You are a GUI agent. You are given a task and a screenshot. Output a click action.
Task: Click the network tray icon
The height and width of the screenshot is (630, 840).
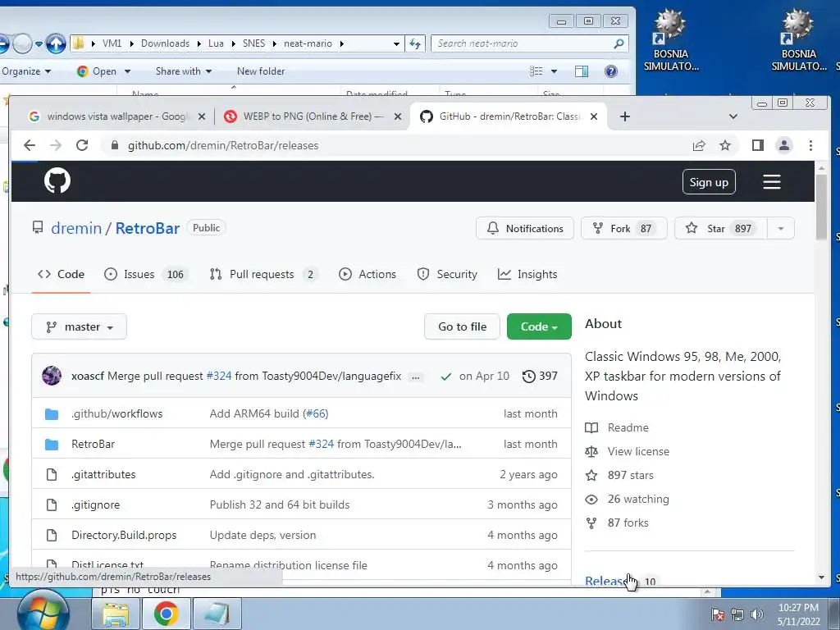(x=737, y=614)
